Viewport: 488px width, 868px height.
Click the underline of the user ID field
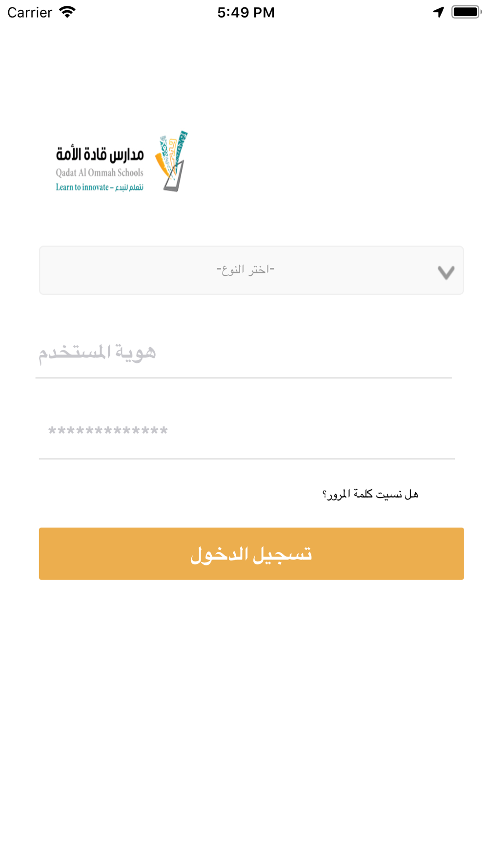point(244,377)
